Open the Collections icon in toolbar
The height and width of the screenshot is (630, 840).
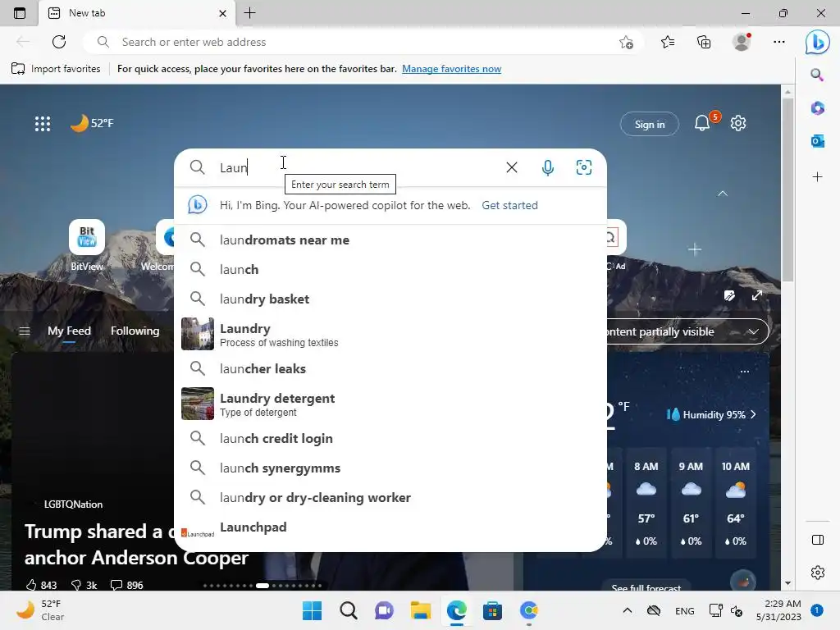704,42
